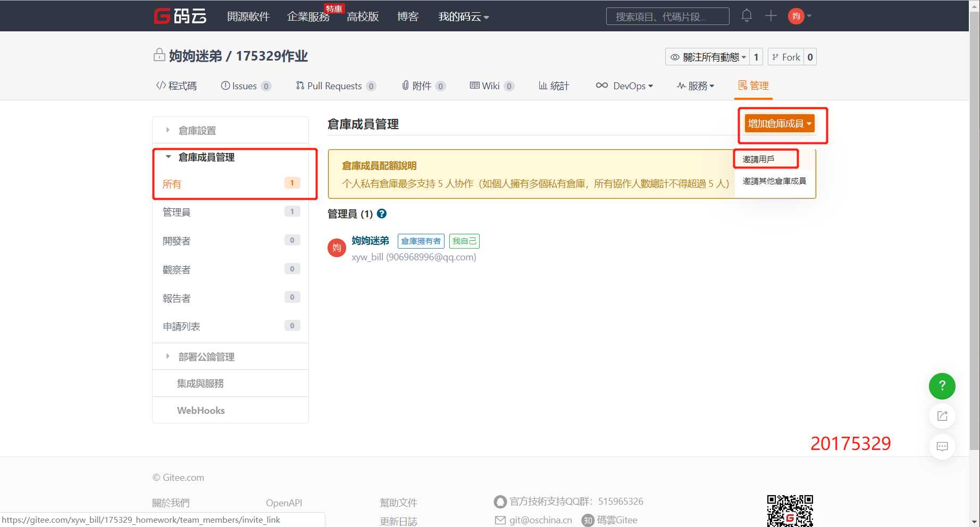This screenshot has width=980, height=527.
Task: Click the feedback chat floating icon
Action: tap(942, 446)
